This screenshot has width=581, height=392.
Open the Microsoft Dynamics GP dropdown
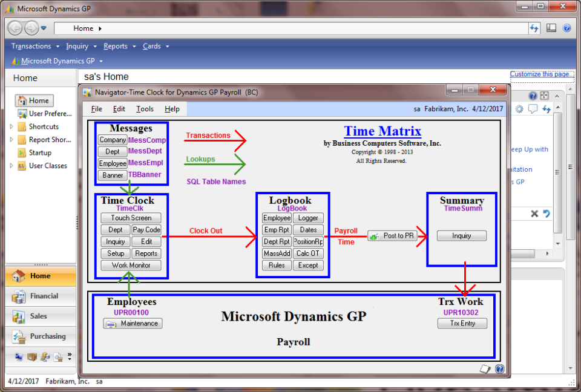click(57, 60)
